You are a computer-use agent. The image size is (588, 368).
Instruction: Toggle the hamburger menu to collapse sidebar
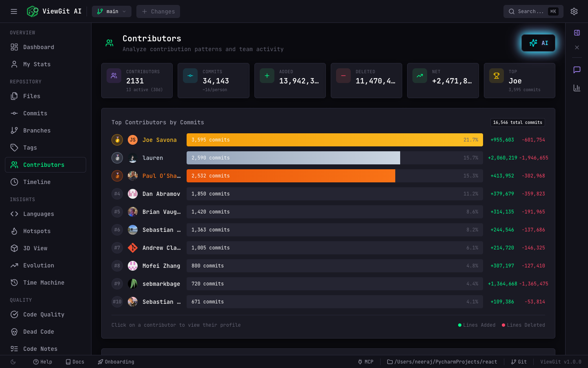(14, 11)
